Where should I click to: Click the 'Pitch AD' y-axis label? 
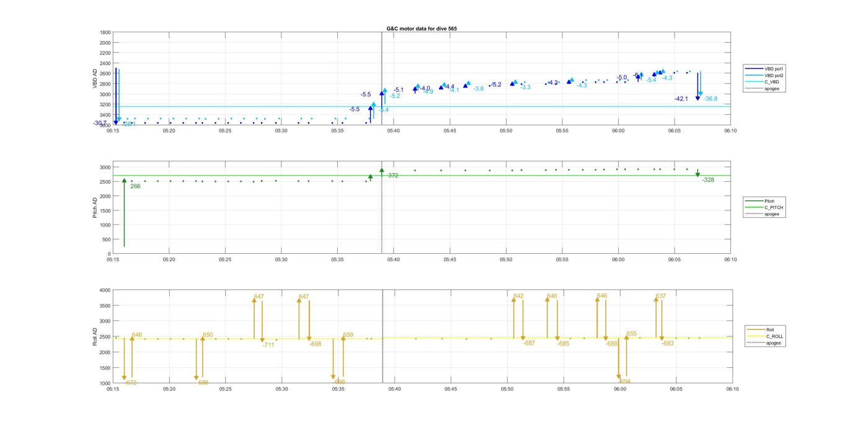[95, 207]
